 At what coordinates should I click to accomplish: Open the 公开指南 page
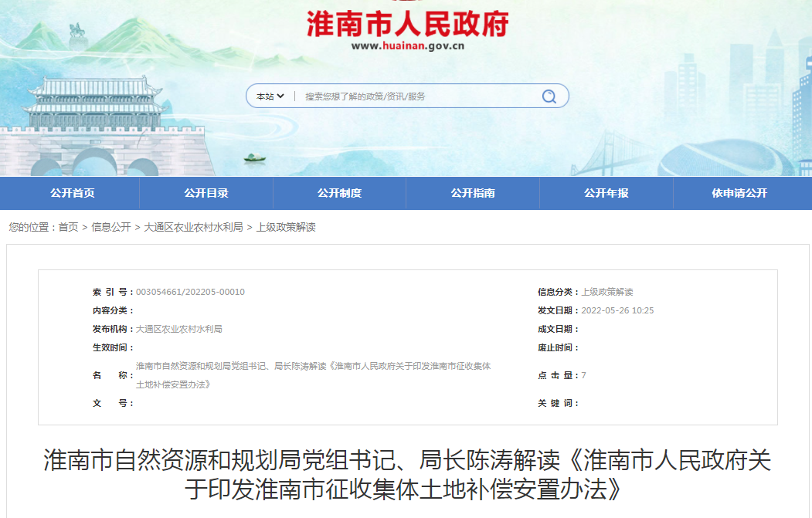pos(472,194)
